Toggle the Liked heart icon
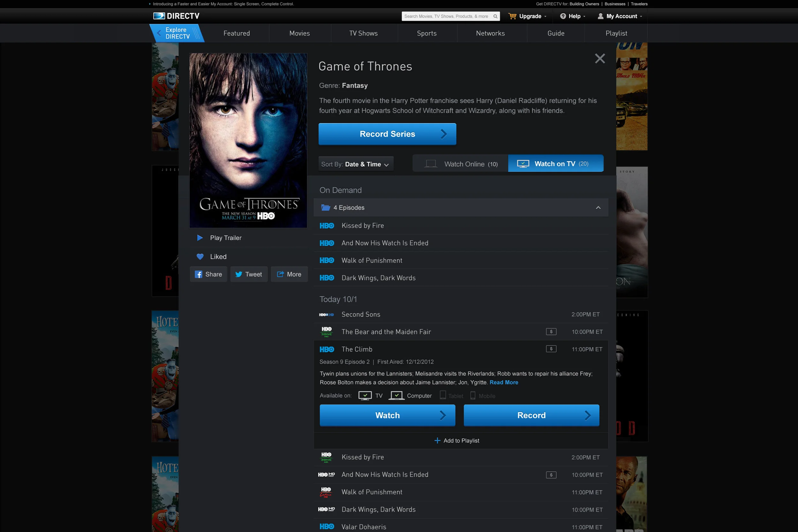 pyautogui.click(x=200, y=257)
